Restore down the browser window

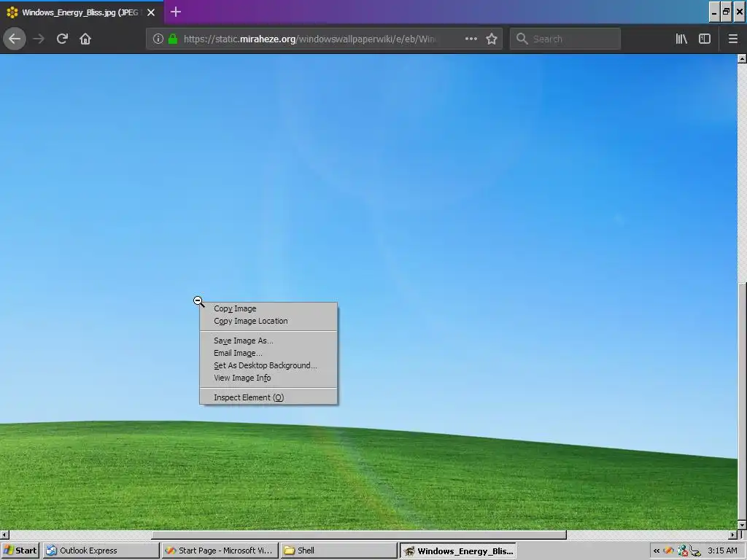pos(727,12)
